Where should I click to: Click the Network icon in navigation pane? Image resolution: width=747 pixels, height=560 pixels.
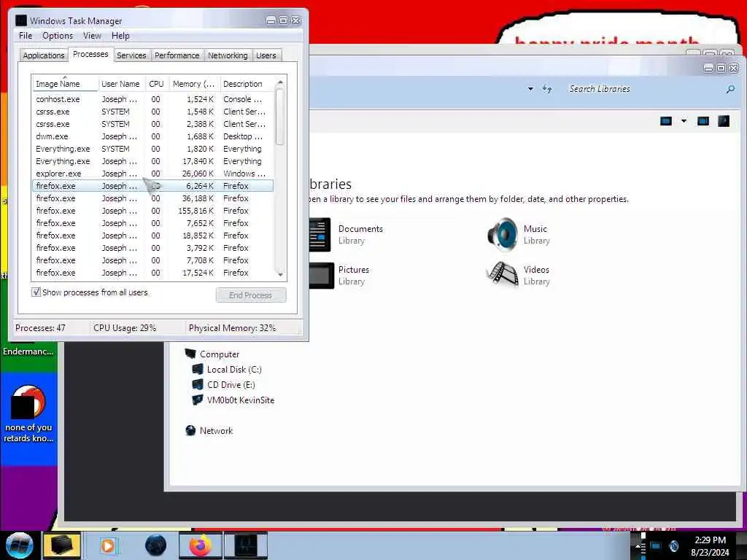click(190, 430)
